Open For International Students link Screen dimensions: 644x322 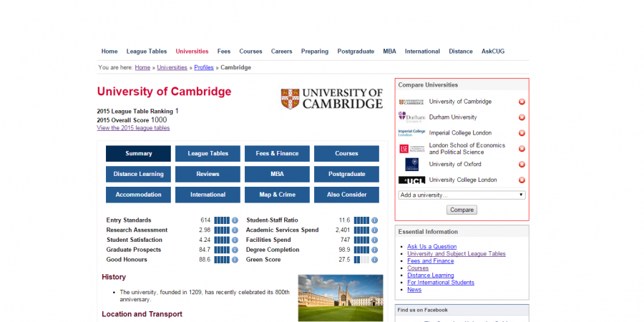coord(441,282)
